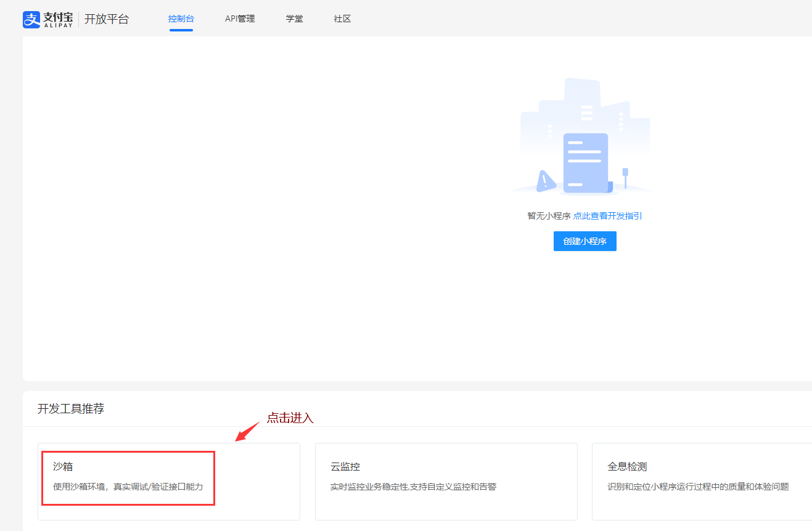Open the 云监控 tool card
The image size is (812, 531).
pos(446,482)
